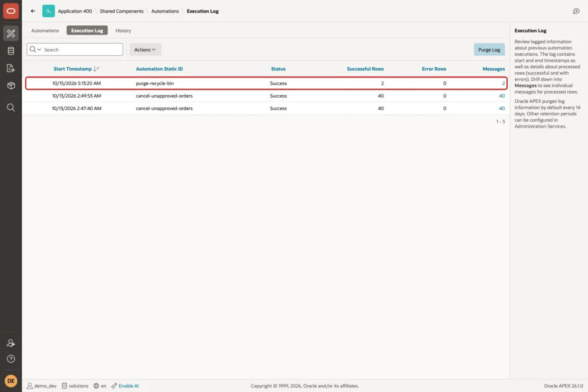Switch to the History tab

(123, 30)
